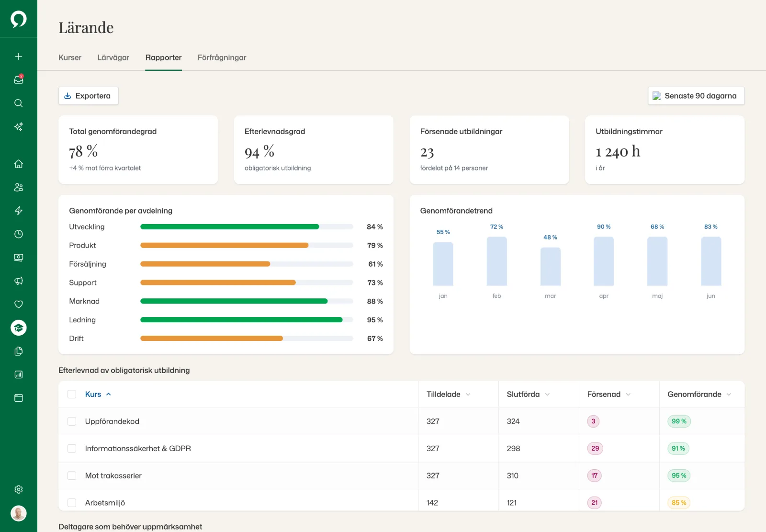Click the Efterlevnadsgrad 94 % card
The width and height of the screenshot is (766, 532).
(x=314, y=149)
